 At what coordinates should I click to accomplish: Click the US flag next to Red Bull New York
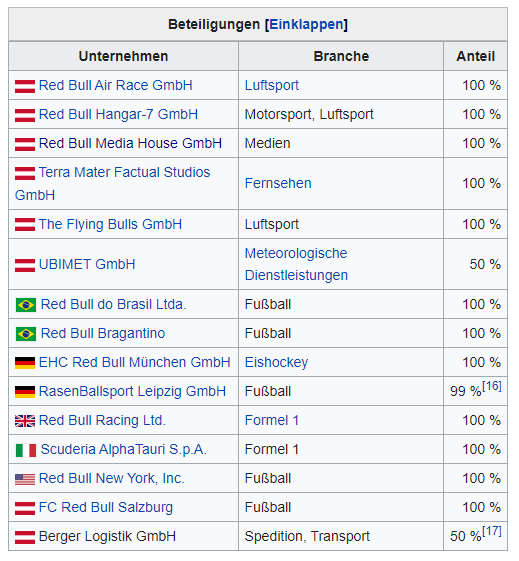click(x=25, y=479)
